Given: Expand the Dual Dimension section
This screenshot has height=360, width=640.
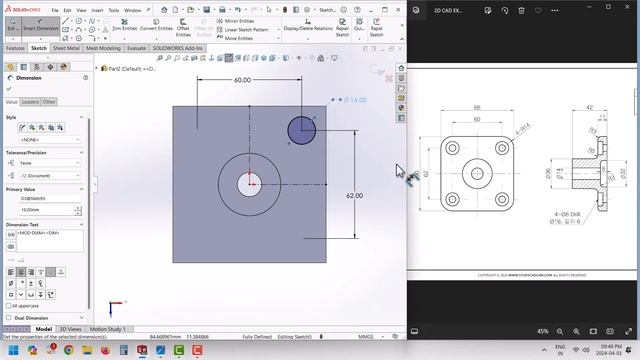Looking at the screenshot, I should [82, 318].
